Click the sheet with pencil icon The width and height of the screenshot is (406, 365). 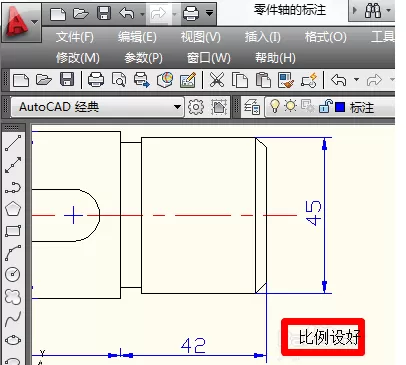[188, 80]
